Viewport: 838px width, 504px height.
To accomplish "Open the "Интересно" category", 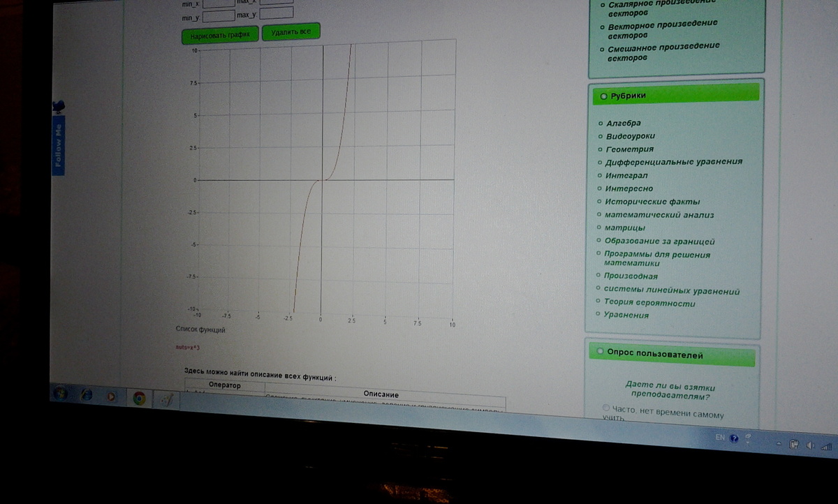I will coord(629,188).
